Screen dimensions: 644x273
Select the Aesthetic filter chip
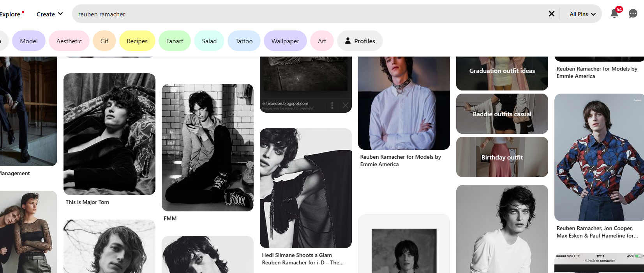click(69, 41)
